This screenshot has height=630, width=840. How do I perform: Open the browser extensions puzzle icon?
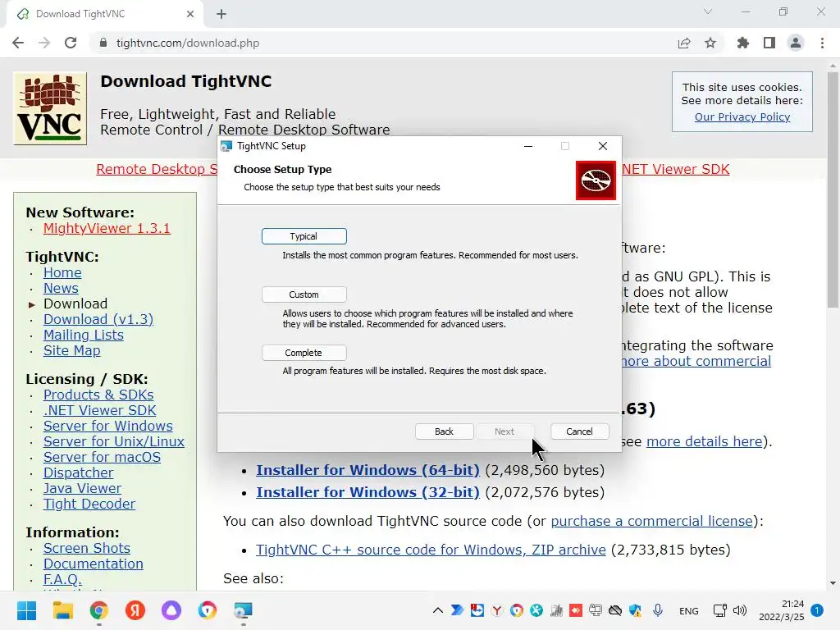pyautogui.click(x=743, y=43)
